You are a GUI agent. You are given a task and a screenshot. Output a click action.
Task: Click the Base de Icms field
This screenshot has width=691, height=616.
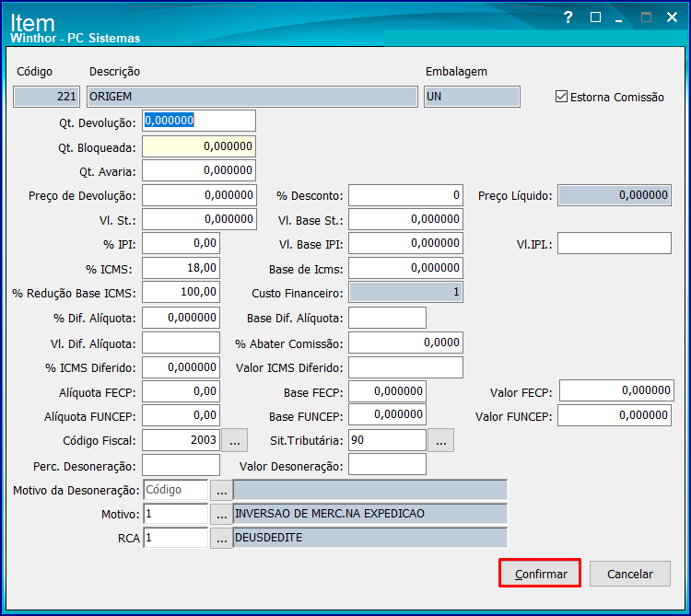pyautogui.click(x=405, y=268)
